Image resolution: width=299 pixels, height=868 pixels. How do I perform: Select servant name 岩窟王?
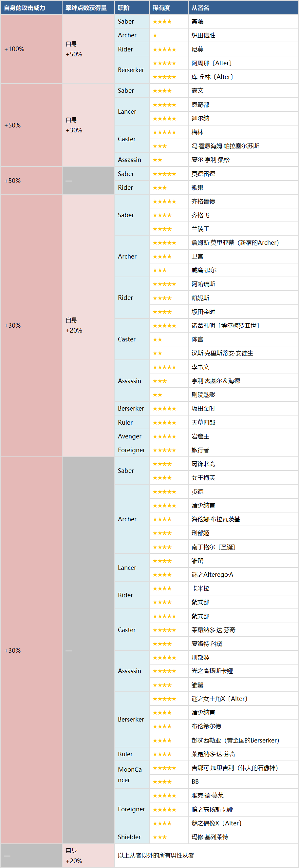pyautogui.click(x=200, y=436)
